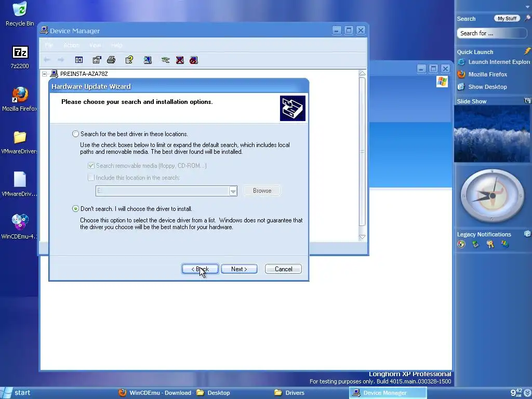532x399 pixels.
Task: Click the Help toolbar icon with question mark
Action: (129, 60)
